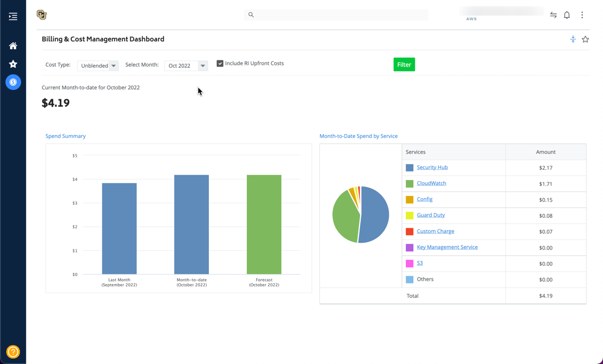Toggle Include RI Upfront Costs checkbox
Image resolution: width=603 pixels, height=364 pixels.
pos(220,64)
